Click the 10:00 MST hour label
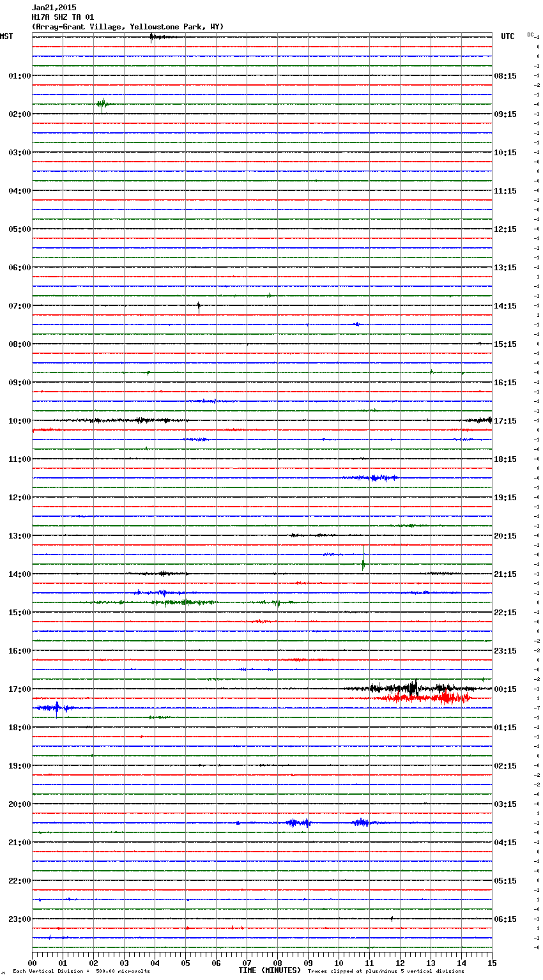The width and height of the screenshot is (543, 980). (20, 421)
